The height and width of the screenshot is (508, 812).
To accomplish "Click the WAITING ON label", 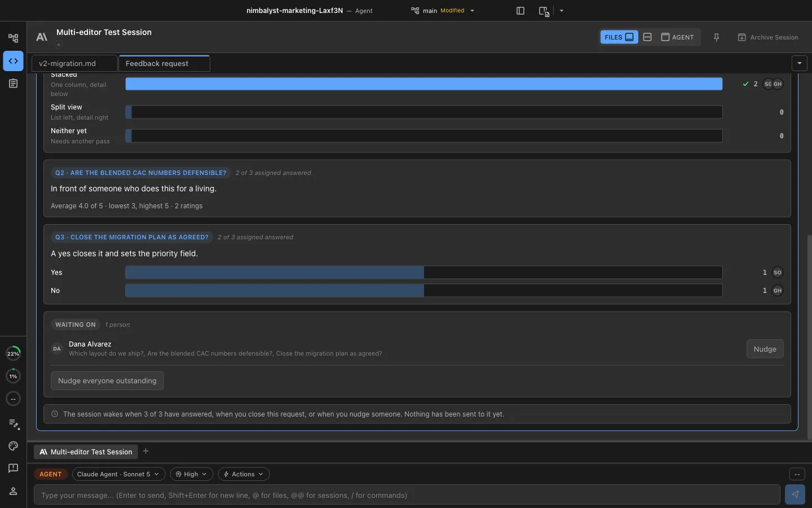I will [76, 325].
